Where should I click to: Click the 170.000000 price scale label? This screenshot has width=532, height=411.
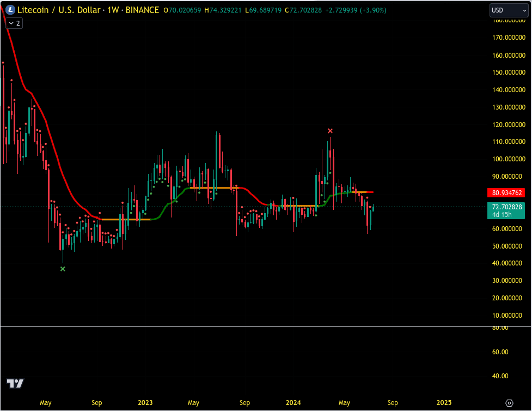point(509,38)
